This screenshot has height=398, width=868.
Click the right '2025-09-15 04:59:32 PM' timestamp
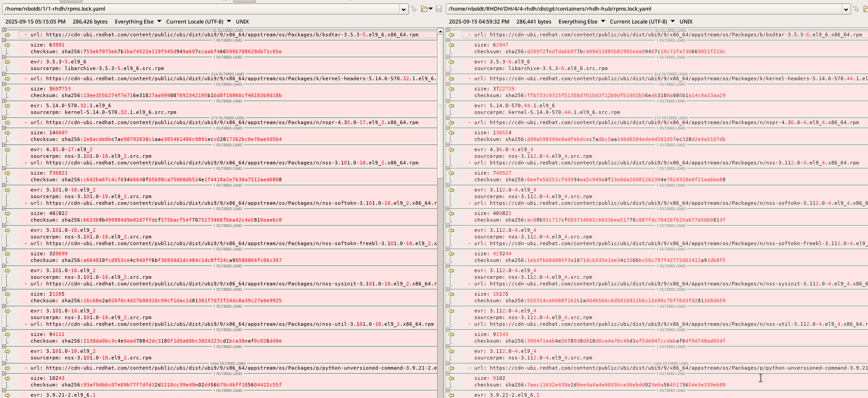479,21
